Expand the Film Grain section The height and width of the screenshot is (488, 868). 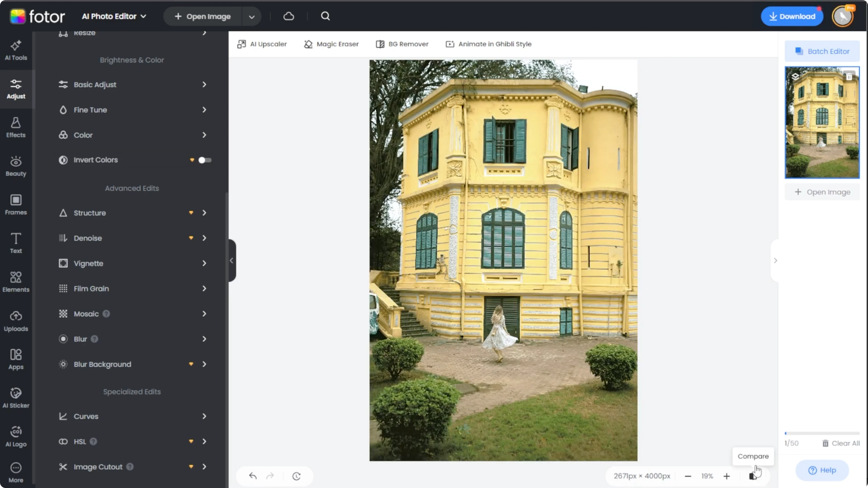132,289
